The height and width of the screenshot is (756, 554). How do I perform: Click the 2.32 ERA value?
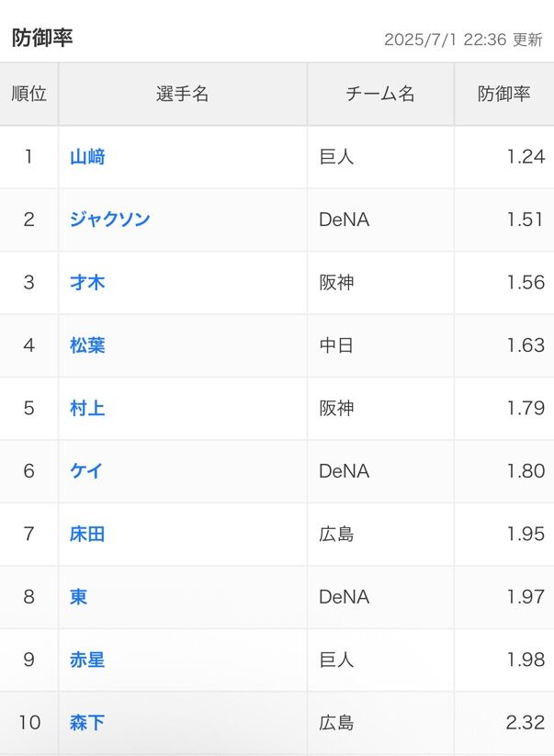[x=526, y=723]
